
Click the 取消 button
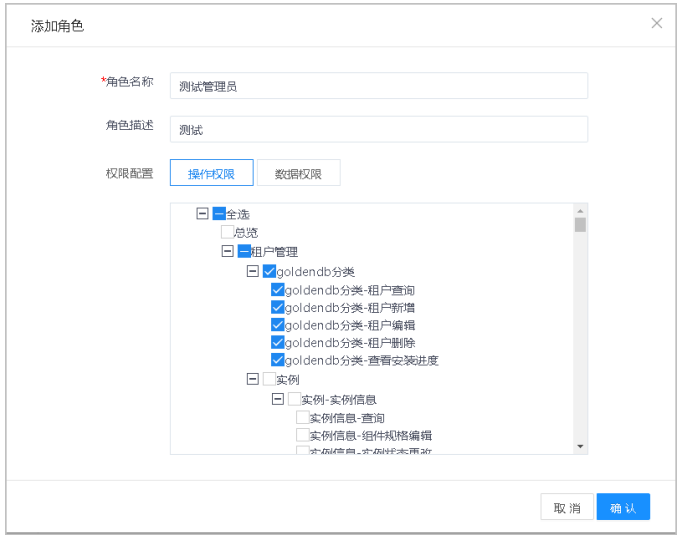tap(567, 507)
